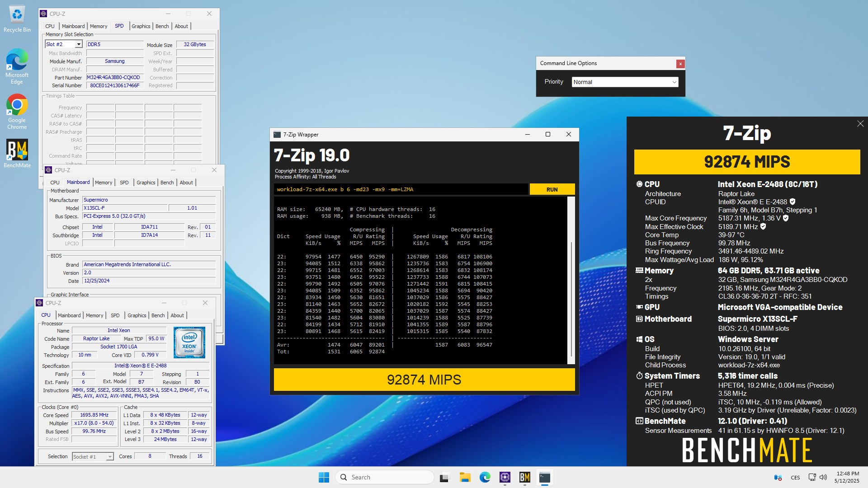Click Part Number field M324R4GA3BB0-CQKOD

click(115, 78)
